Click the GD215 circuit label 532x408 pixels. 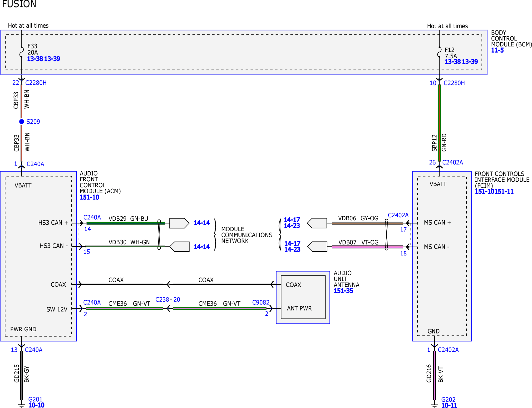pos(16,373)
